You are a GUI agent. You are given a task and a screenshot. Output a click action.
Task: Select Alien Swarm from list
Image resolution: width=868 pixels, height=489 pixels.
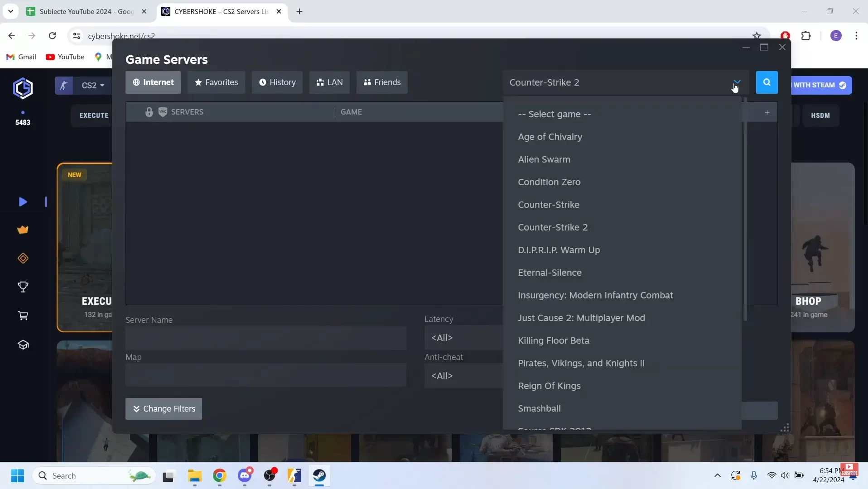pos(622,159)
